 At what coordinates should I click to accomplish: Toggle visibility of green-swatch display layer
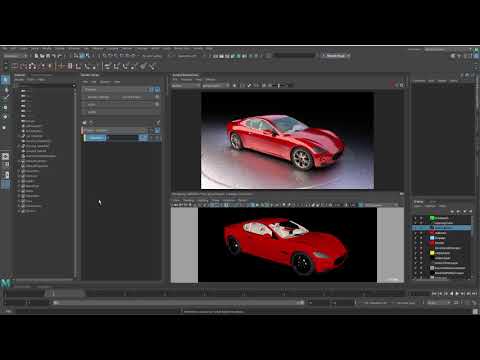[415, 218]
